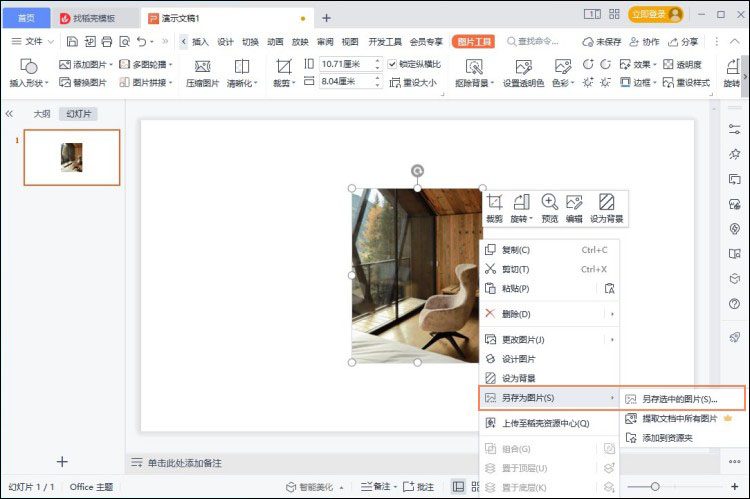Click the print preview icon
Screen dimensions: 750x499
[x=124, y=42]
